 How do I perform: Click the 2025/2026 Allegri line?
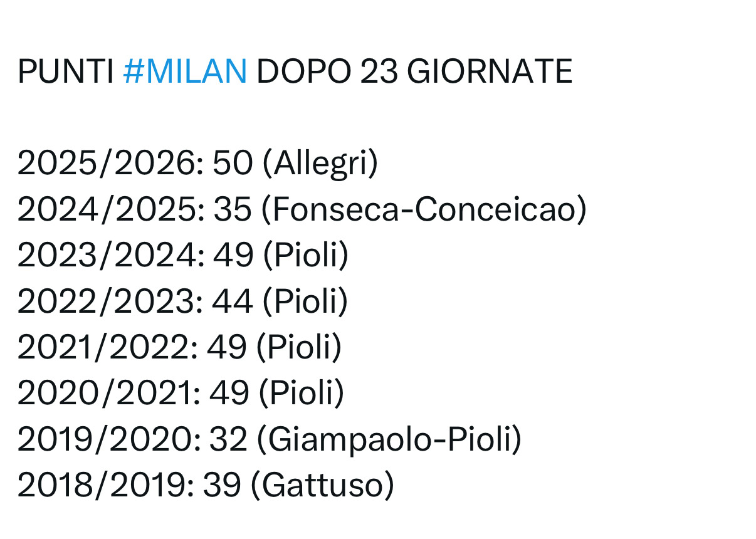pyautogui.click(x=197, y=164)
